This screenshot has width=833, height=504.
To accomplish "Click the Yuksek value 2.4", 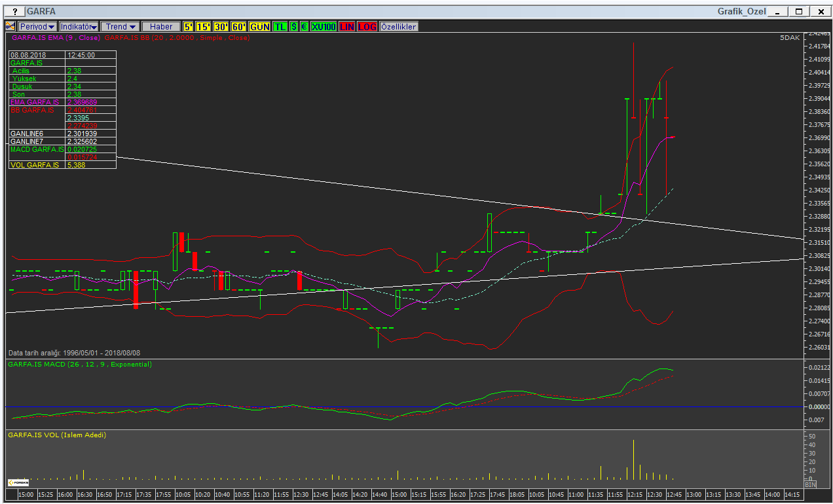I will pos(91,79).
